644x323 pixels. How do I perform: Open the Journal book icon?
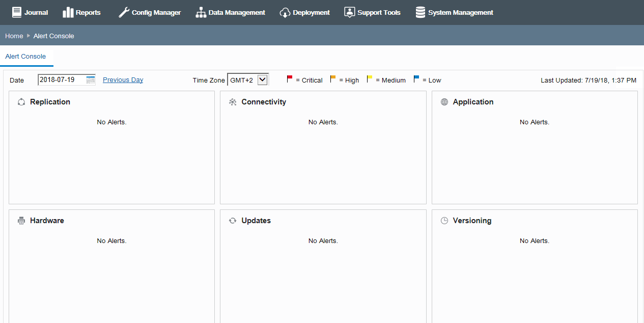[17, 12]
